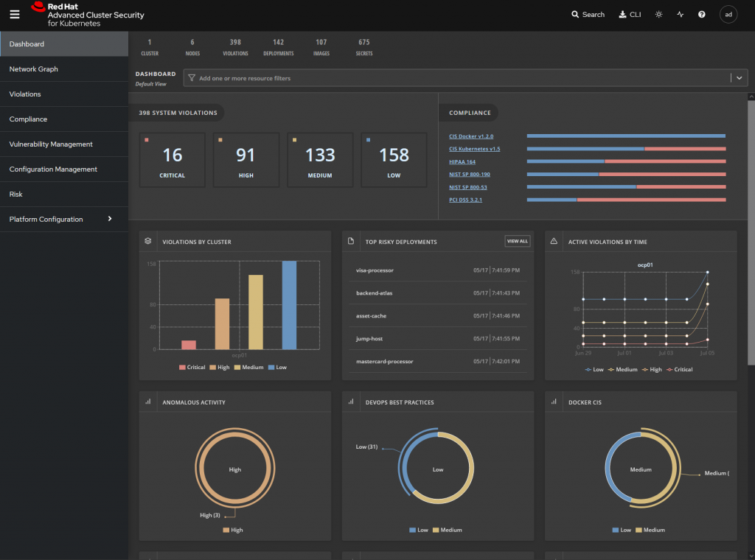Click the Medium legend swatch under cluster chart
Viewport: 755px width, 560px height.
point(237,367)
